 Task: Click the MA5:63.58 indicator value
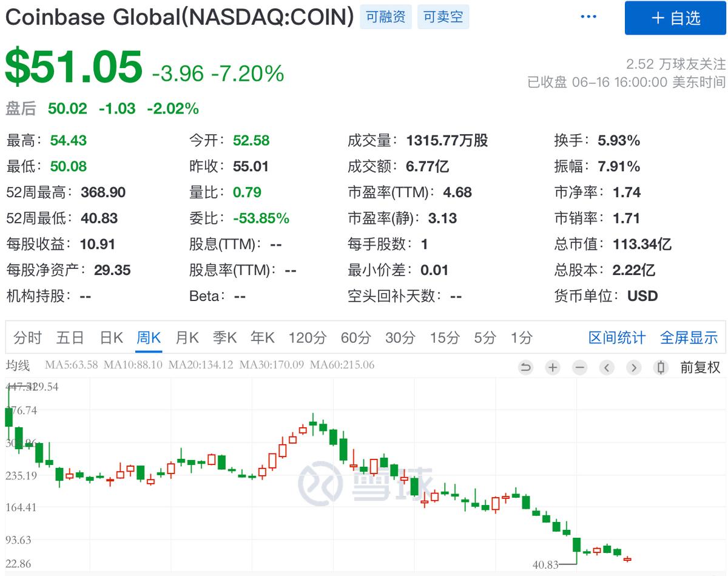(x=72, y=365)
